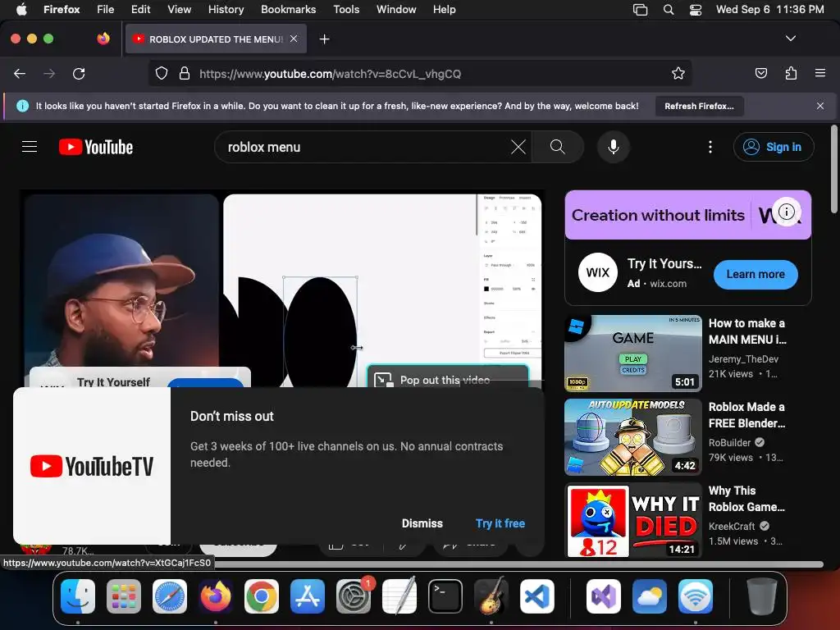Launch Visual Studio Code from Dock
This screenshot has height=630, width=840.
point(537,596)
